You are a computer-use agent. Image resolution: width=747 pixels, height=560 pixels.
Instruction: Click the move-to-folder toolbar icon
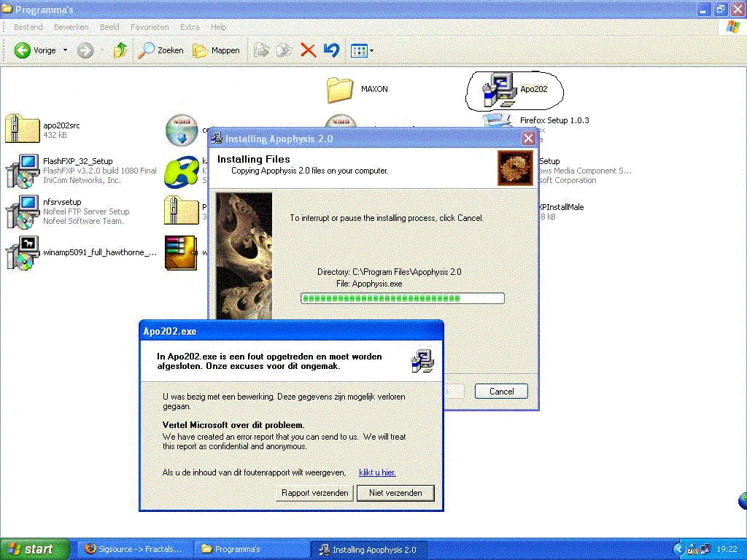point(261,50)
